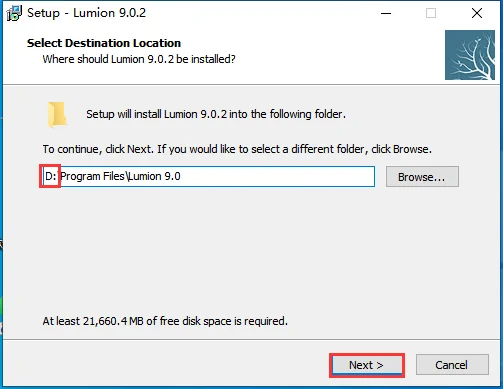
Task: Click the Lumion tree logo image
Action: [x=470, y=55]
